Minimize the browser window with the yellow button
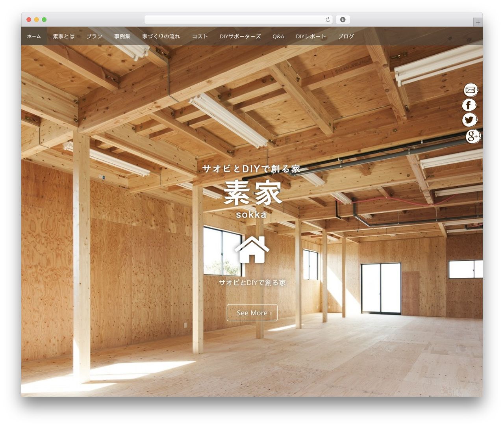The image size is (504, 427). click(x=37, y=20)
